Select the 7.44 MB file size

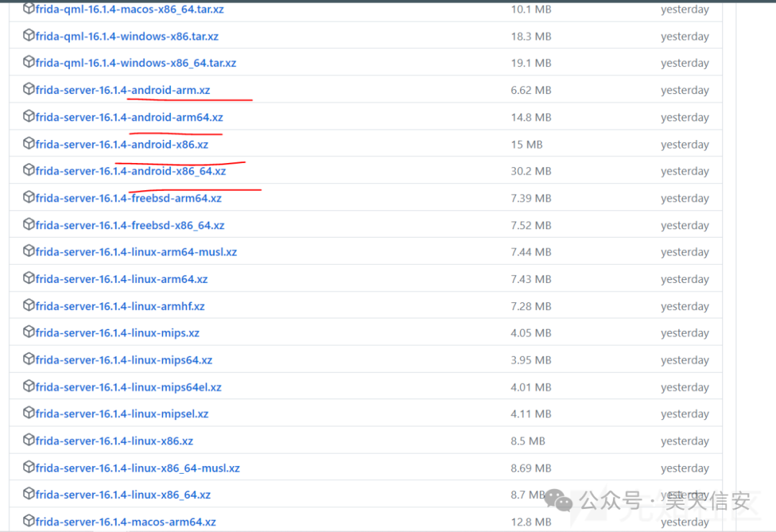click(531, 252)
